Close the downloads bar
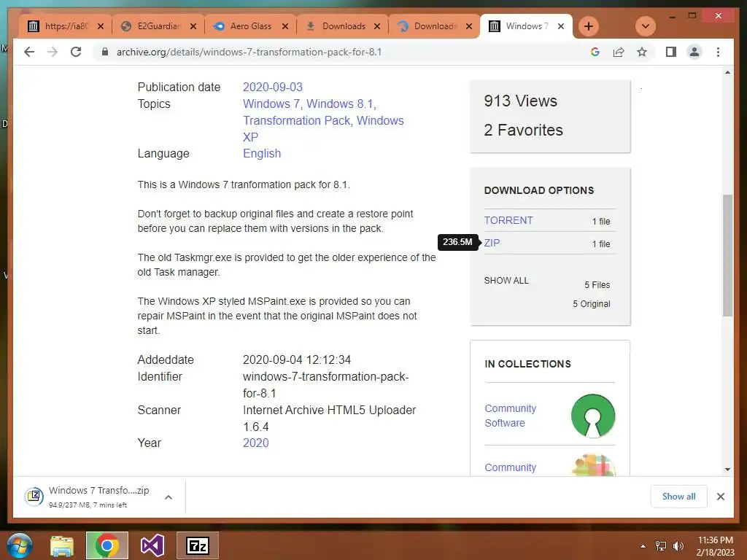Viewport: 747px width, 560px height. click(720, 497)
